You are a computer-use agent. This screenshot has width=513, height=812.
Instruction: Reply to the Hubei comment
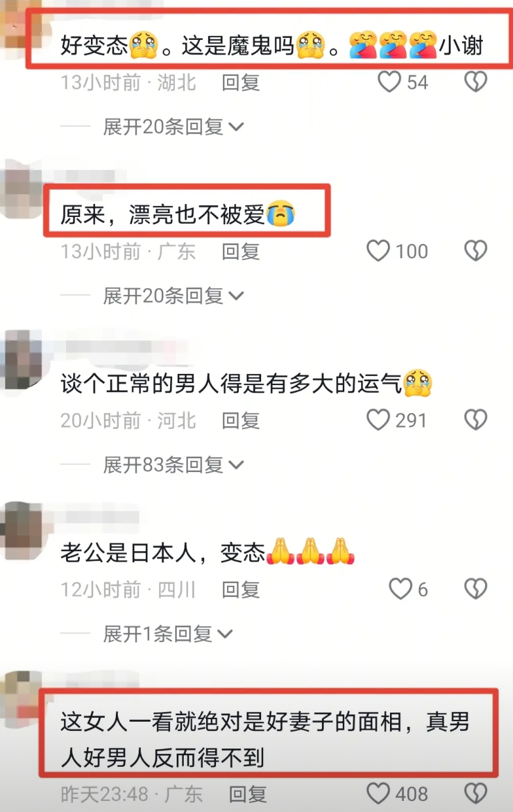click(x=241, y=82)
